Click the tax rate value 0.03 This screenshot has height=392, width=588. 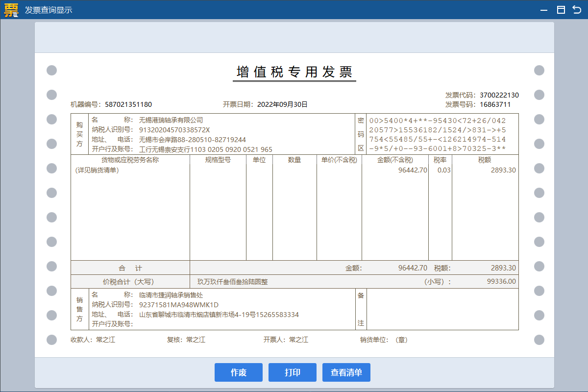point(444,171)
